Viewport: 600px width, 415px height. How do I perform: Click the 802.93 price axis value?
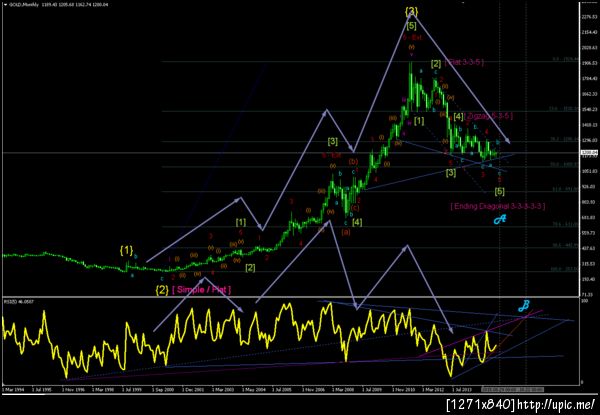(x=587, y=202)
